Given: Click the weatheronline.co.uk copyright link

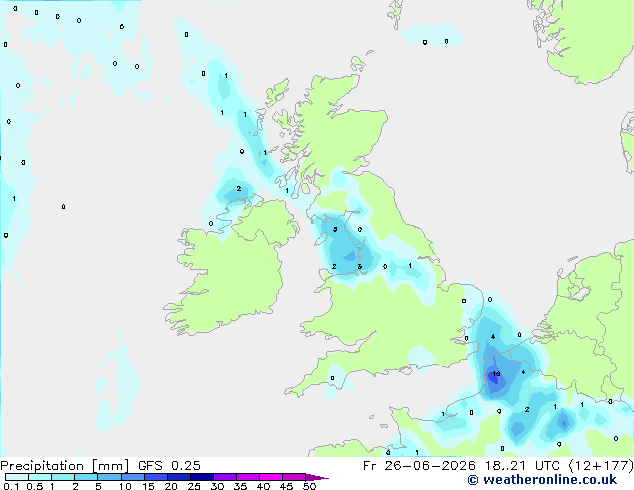Looking at the screenshot, I should point(542,480).
